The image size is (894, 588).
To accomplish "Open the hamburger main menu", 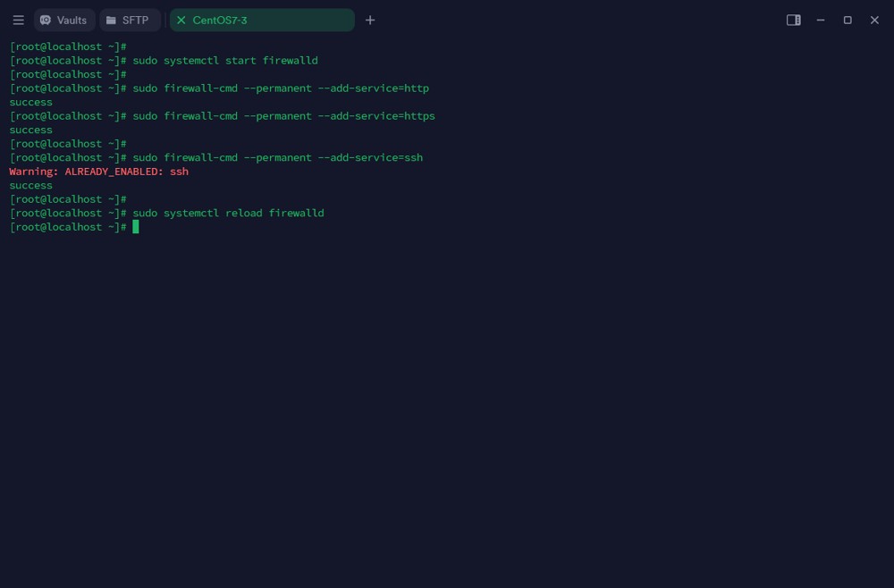I will [18, 20].
